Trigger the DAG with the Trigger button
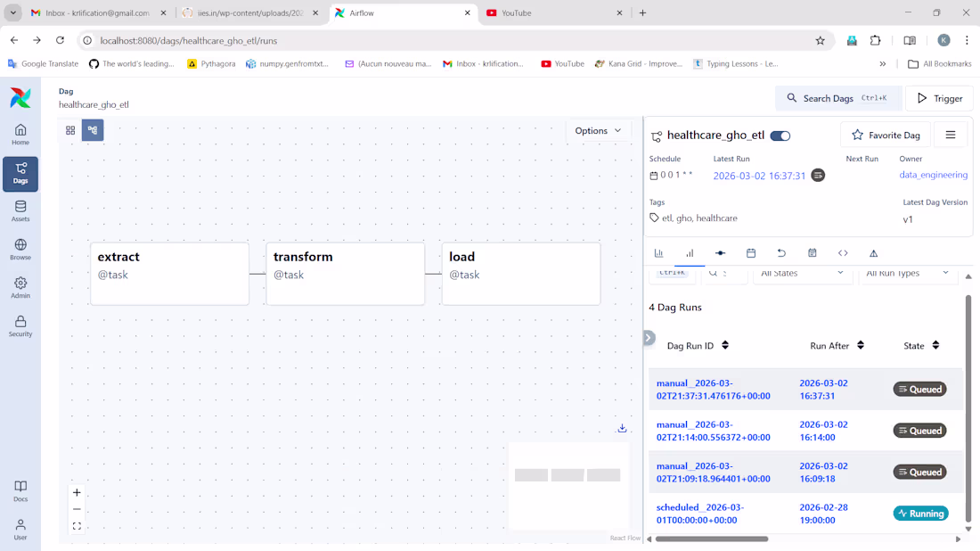This screenshot has width=980, height=551. coord(939,98)
